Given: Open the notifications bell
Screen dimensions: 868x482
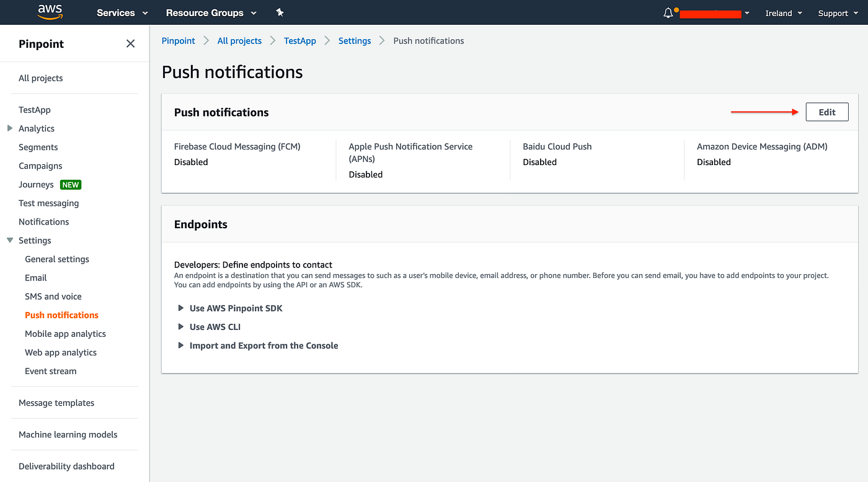Looking at the screenshot, I should click(668, 12).
